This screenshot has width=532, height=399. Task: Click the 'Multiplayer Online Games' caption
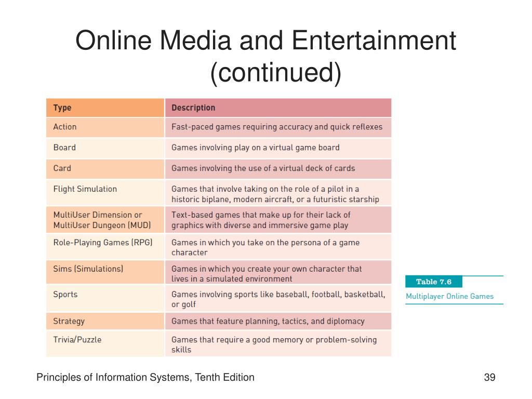pyautogui.click(x=449, y=296)
